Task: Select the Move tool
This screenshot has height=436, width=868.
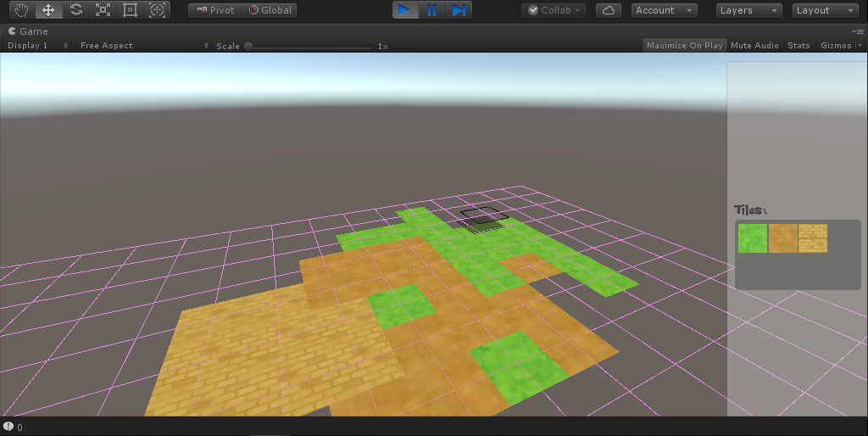Action: 48,10
